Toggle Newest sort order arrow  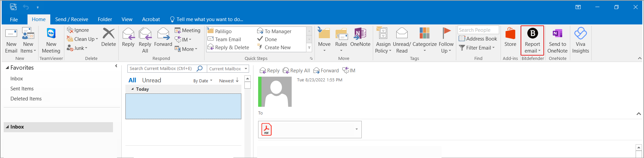tap(237, 80)
